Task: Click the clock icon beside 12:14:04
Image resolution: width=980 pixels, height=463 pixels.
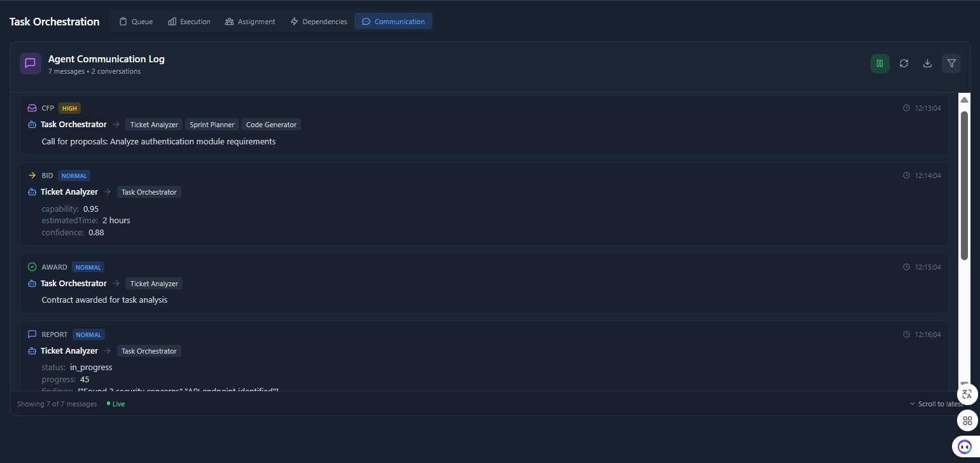Action: (x=907, y=176)
